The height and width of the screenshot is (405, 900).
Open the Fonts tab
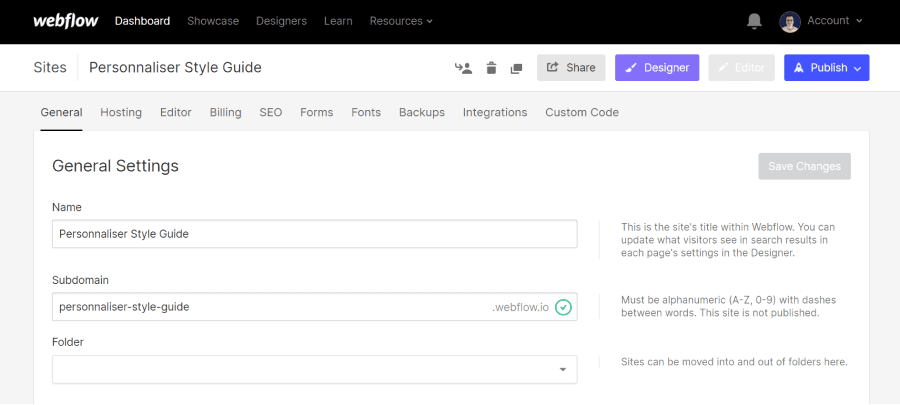pyautogui.click(x=366, y=112)
